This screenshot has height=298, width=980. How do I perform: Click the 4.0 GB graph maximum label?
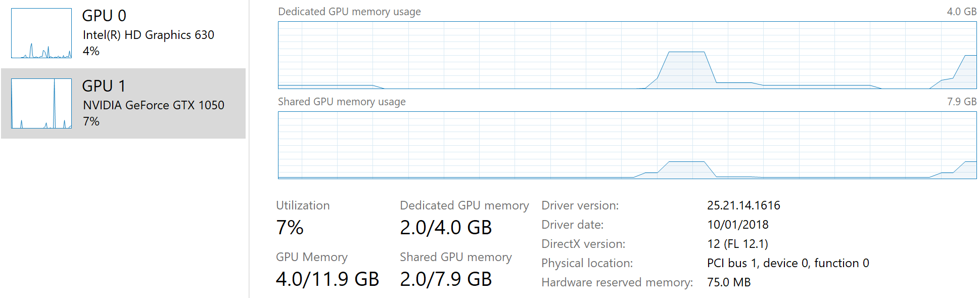click(961, 12)
